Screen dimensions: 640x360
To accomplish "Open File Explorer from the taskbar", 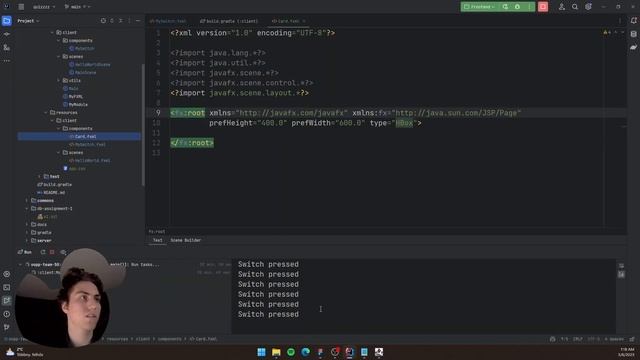I will pos(276,352).
